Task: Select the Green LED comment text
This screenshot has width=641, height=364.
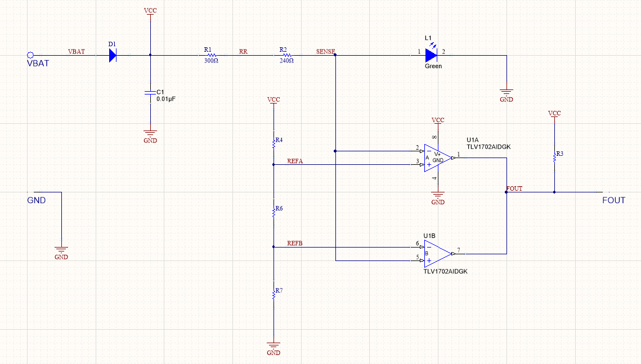Action: coord(433,66)
